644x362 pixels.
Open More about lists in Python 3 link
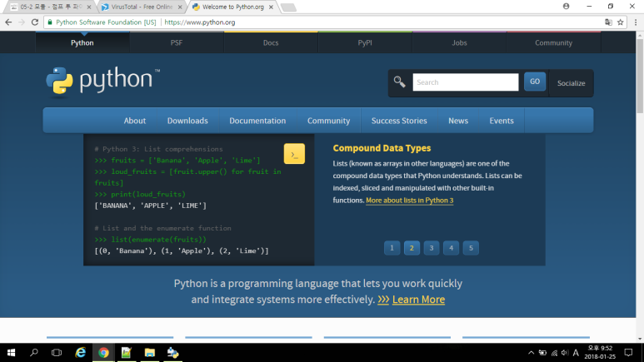coord(410,201)
